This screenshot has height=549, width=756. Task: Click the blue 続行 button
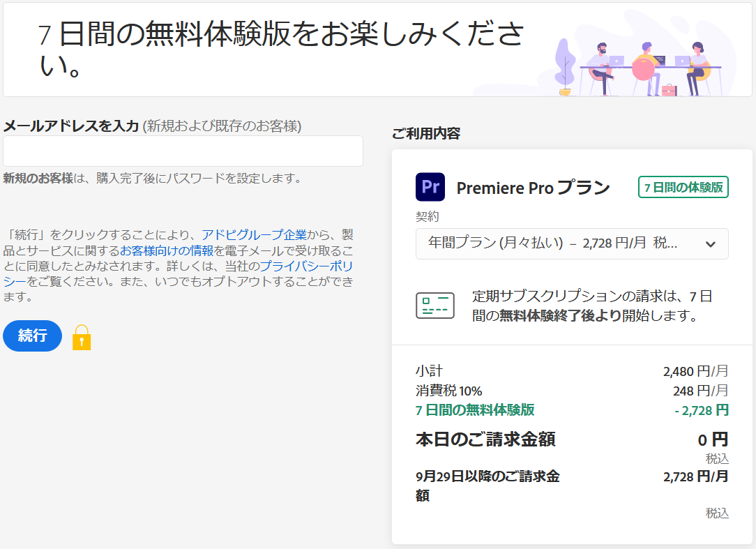click(x=32, y=336)
